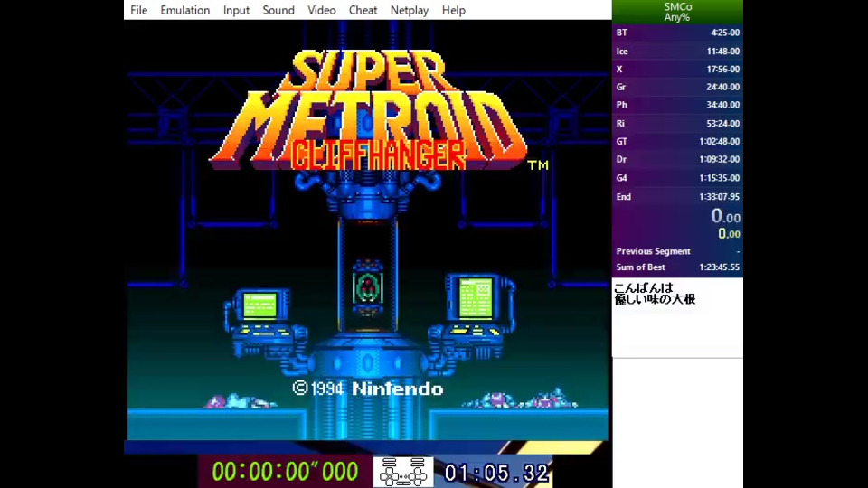This screenshot has height=488, width=868.
Task: Click the Sum of Best value 1:23:45.55
Action: click(719, 267)
